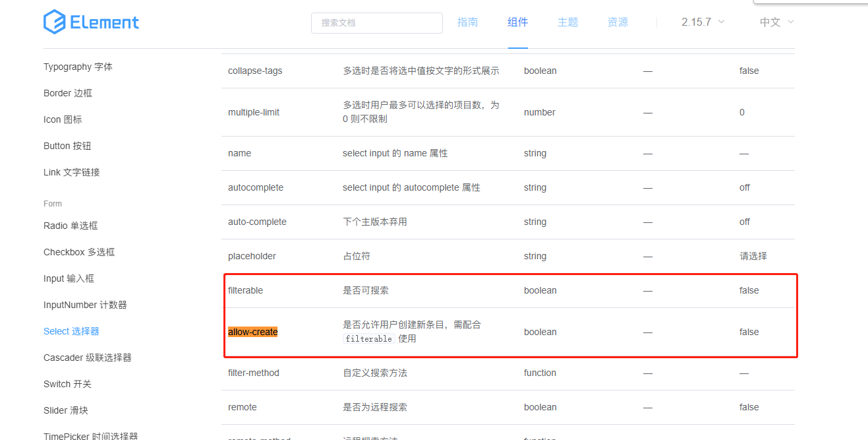The image size is (868, 440).
Task: Navigate to Radio 单选框 docs
Action: tap(71, 225)
